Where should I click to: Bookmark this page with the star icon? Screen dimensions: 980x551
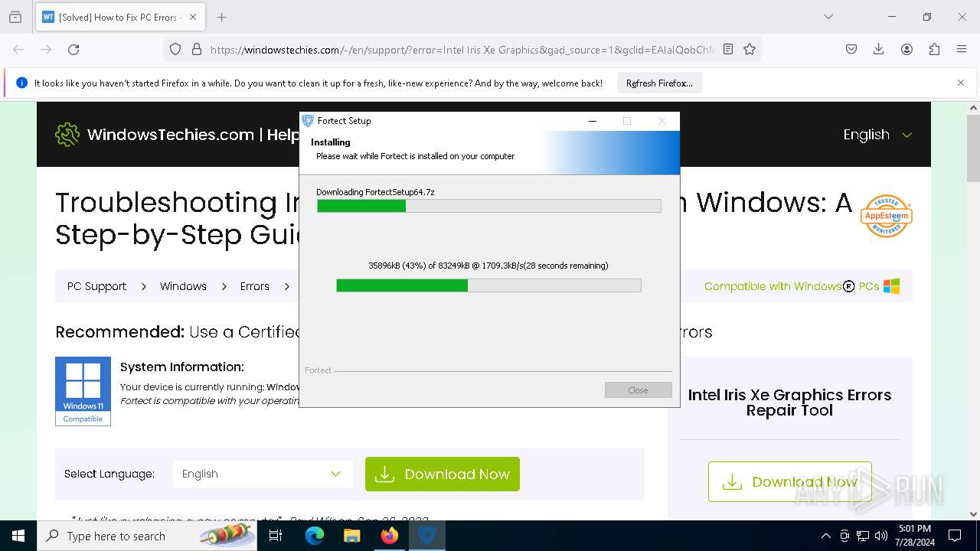pyautogui.click(x=750, y=49)
